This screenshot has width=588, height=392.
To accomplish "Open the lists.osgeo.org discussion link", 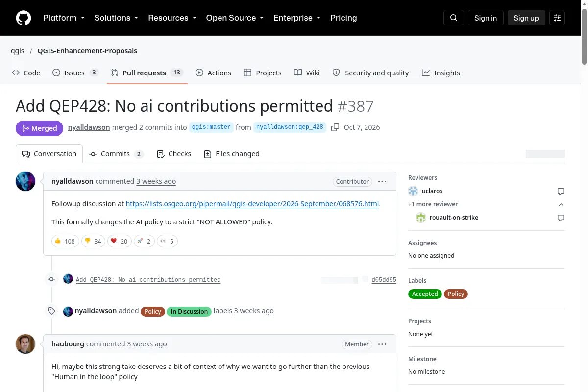I will 252,204.
